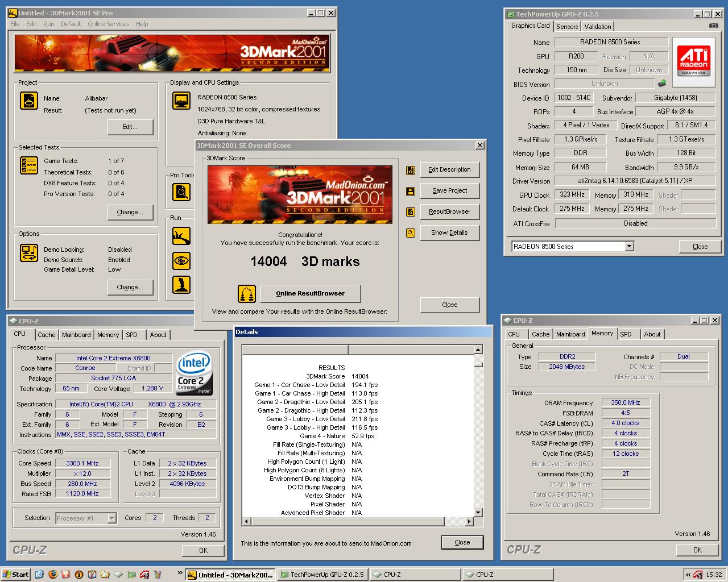Click the 15:32 clock in system tray
The image size is (728, 582).
coord(714,575)
